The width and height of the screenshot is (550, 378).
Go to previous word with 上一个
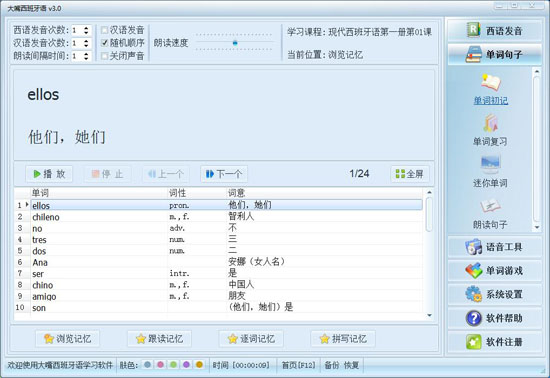click(166, 174)
